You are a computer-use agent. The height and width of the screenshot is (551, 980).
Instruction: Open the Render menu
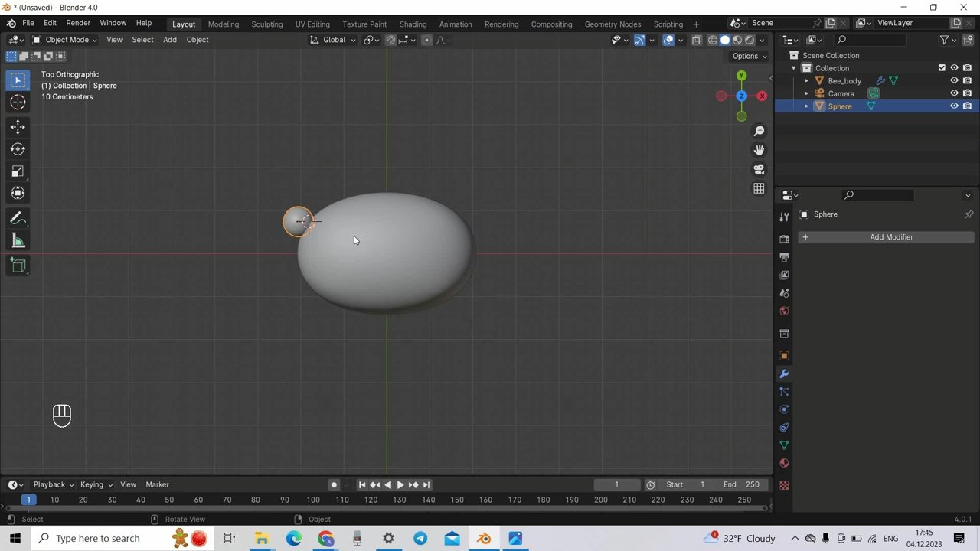click(78, 23)
